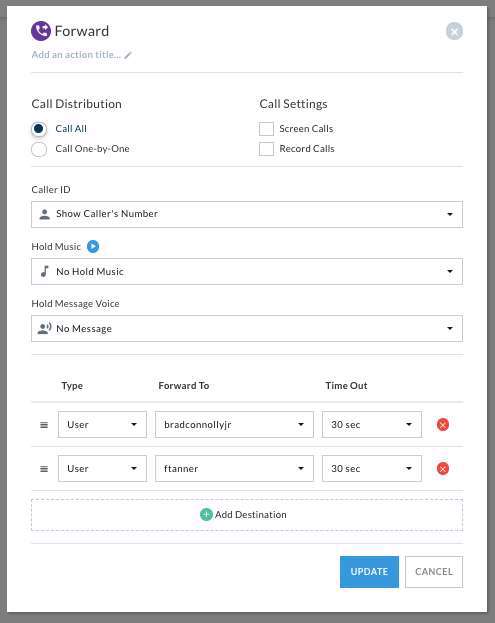Click the Hold Message Voice label

[75, 304]
